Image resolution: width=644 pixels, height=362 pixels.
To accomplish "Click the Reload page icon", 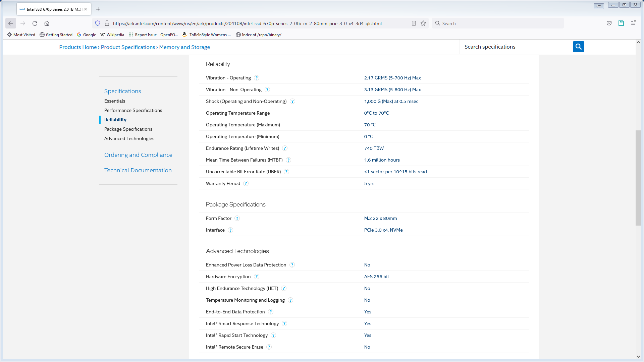I will [35, 23].
